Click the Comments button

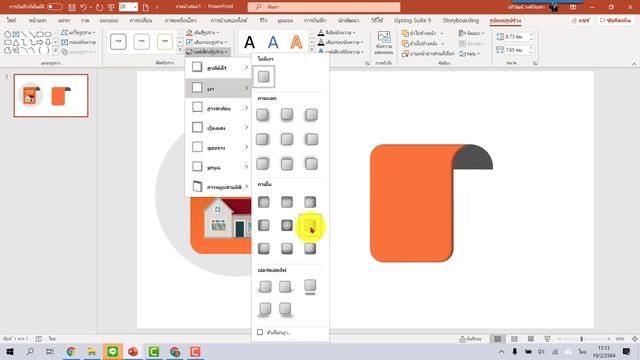[616, 20]
